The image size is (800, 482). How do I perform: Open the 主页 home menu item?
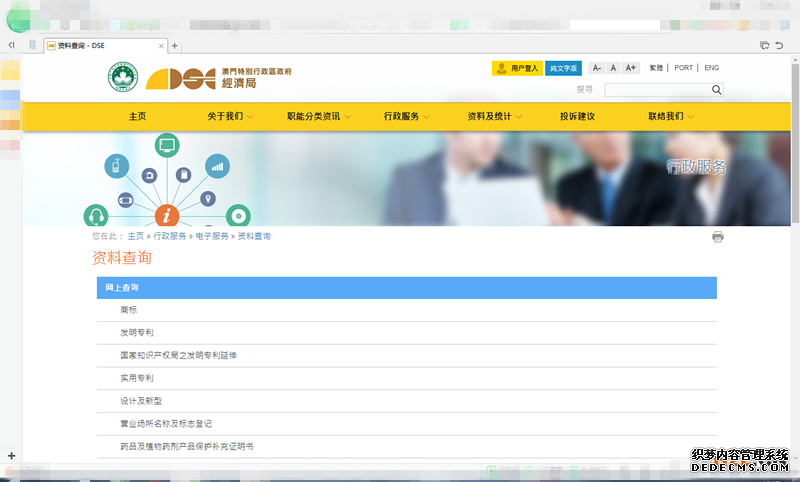[x=137, y=116]
